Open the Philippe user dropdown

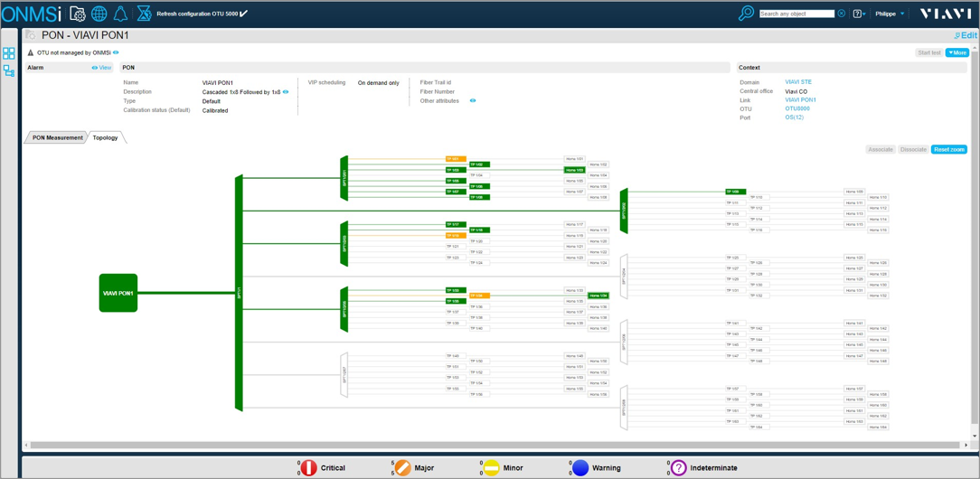click(890, 14)
